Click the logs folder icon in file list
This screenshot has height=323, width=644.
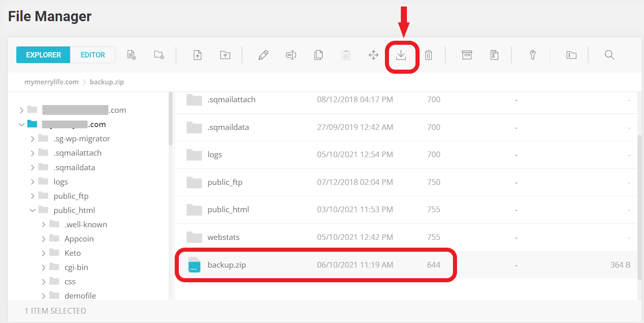194,155
